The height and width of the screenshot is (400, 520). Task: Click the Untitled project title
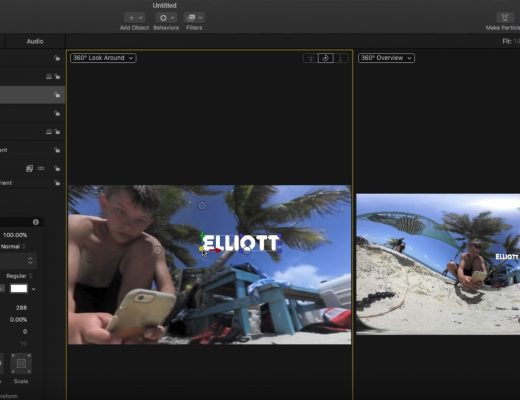[x=164, y=5]
